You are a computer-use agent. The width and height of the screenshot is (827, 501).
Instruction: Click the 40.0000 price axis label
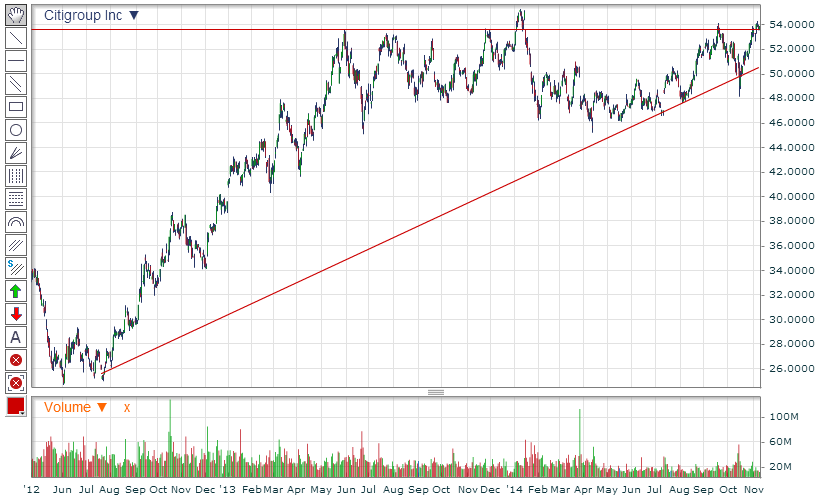791,196
